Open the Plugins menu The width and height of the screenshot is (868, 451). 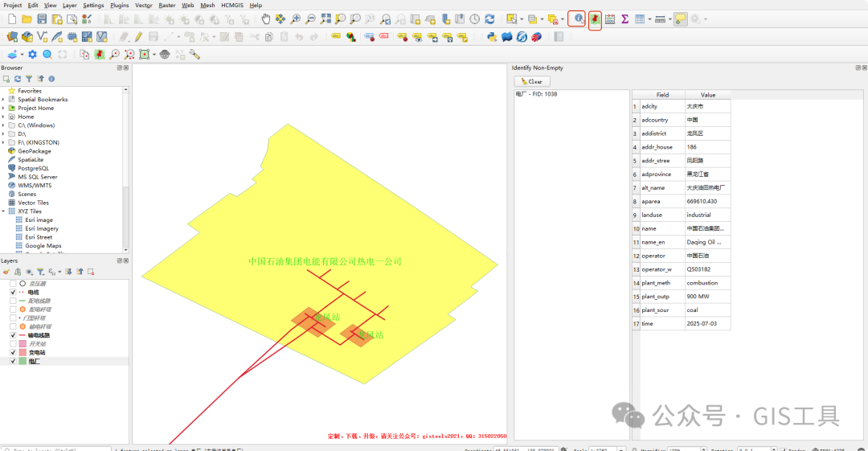click(x=120, y=5)
